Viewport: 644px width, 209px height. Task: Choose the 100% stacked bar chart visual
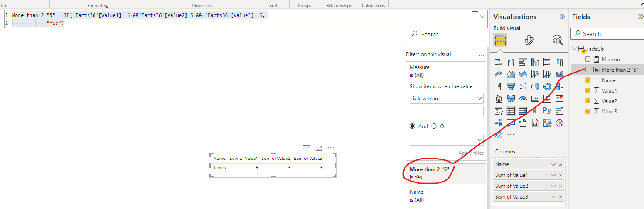coord(547,62)
